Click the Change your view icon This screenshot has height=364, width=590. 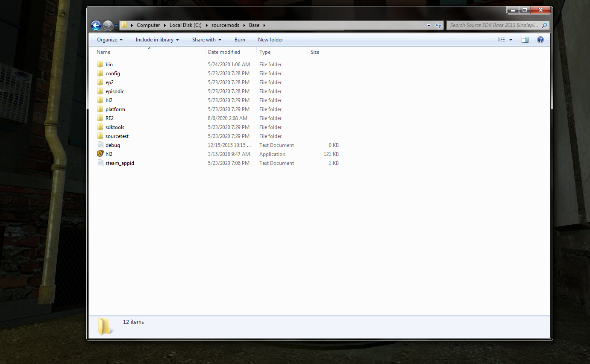[x=502, y=40]
